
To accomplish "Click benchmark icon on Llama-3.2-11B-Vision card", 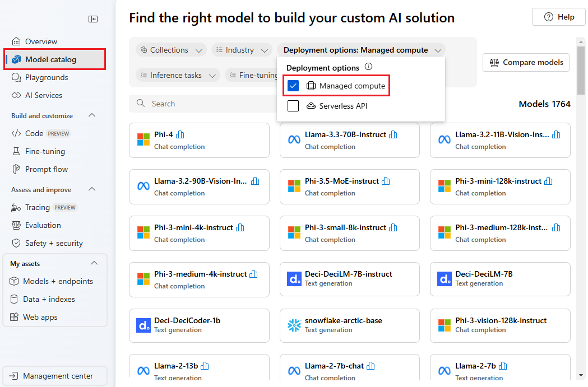I will [556, 134].
